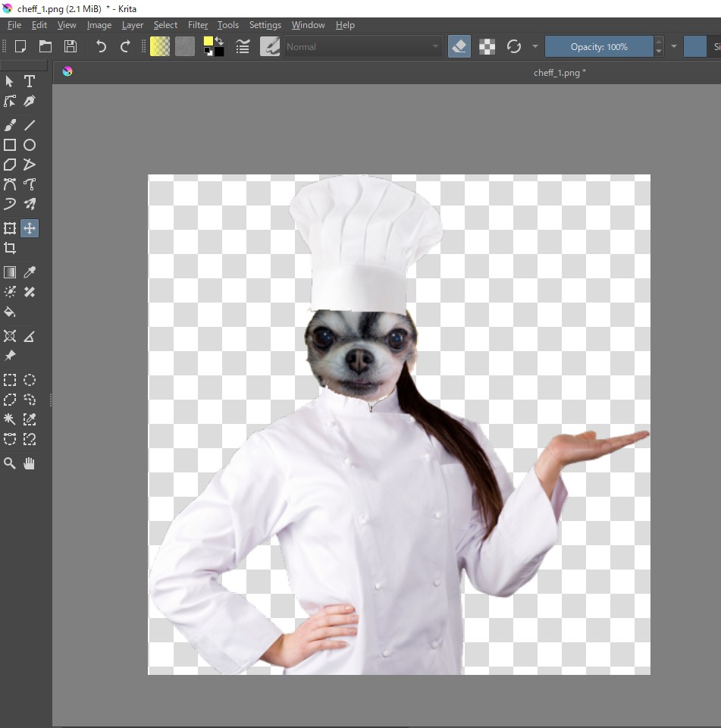
Task: Select the Polygon tool
Action: pos(10,165)
